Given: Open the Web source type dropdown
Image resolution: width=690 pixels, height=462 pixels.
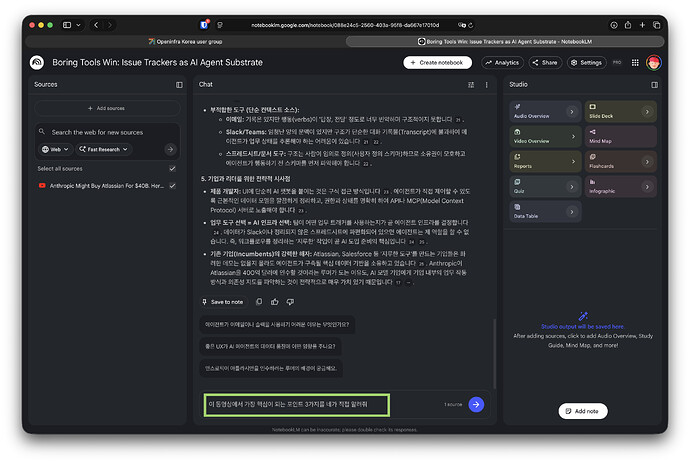Looking at the screenshot, I should pyautogui.click(x=55, y=149).
